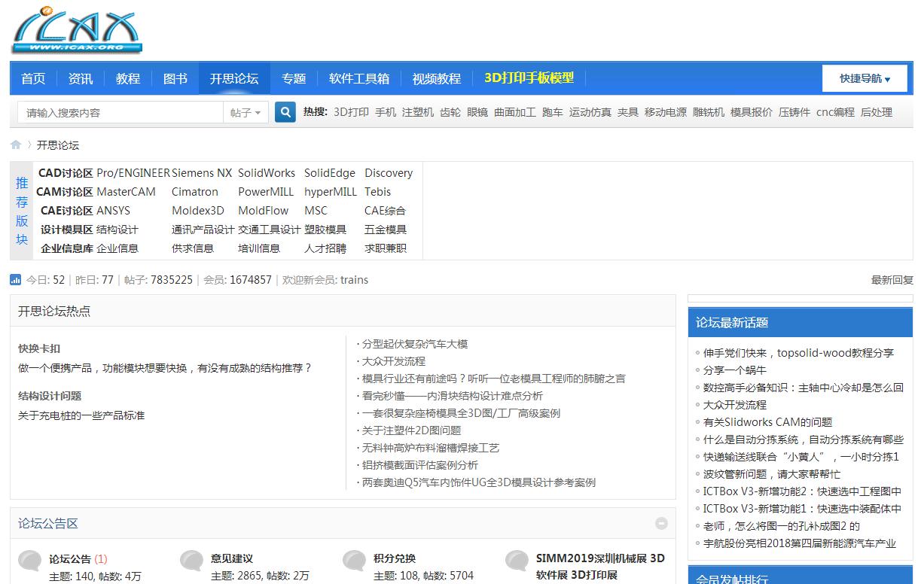Image resolution: width=924 pixels, height=584 pixels.
Task: Collapse the 论坛公告区 section
Action: point(661,522)
